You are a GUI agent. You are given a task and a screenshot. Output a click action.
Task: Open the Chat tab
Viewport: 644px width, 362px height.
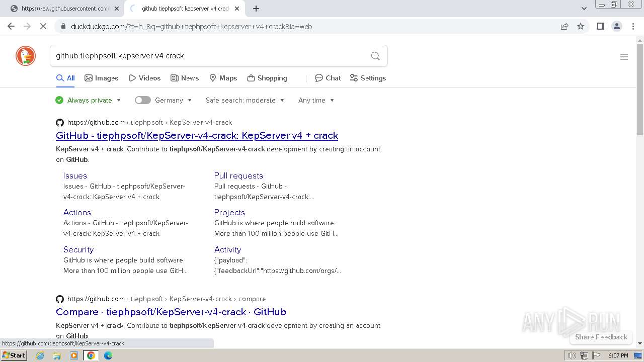pyautogui.click(x=328, y=78)
